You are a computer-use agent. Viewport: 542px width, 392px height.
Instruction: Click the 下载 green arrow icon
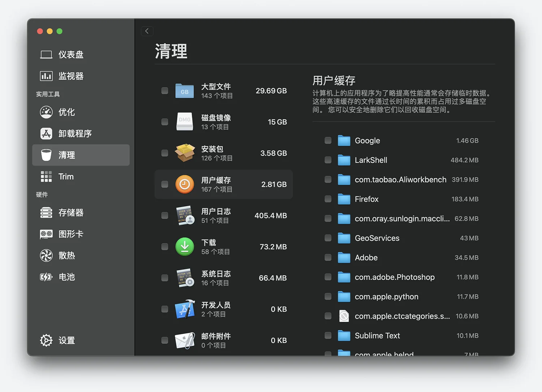[x=185, y=247]
